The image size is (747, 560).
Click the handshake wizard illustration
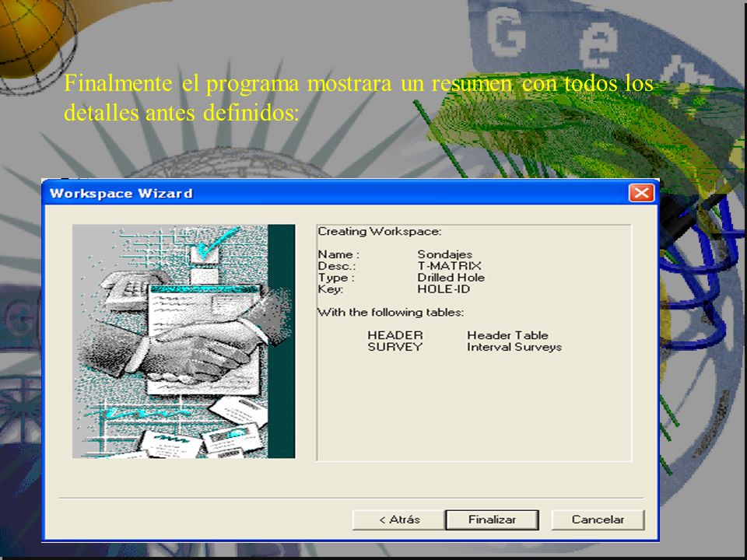[x=184, y=341]
